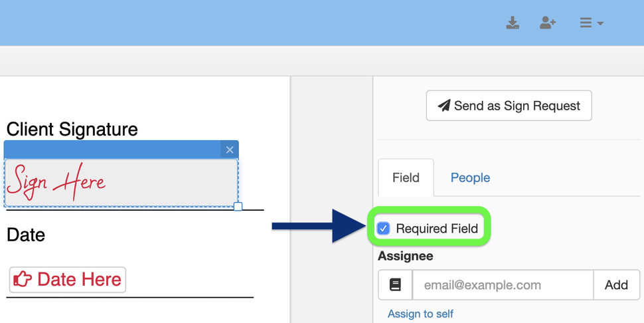Click the address book icon
Screen dimensions: 644x323
pos(395,285)
